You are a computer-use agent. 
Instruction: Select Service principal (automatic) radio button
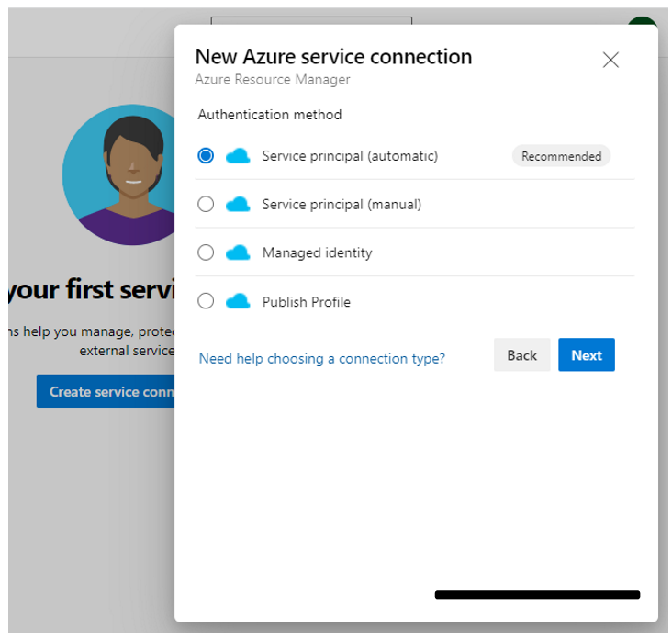coord(206,156)
